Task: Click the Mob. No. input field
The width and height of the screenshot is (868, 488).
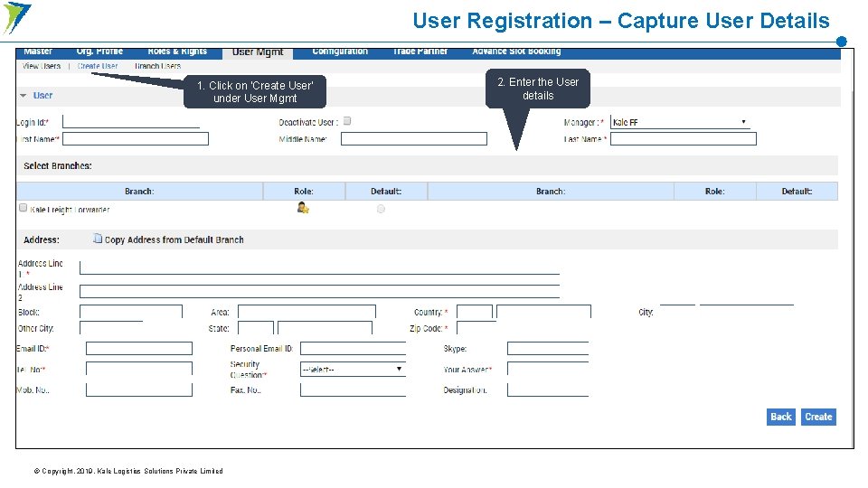Action: (139, 389)
